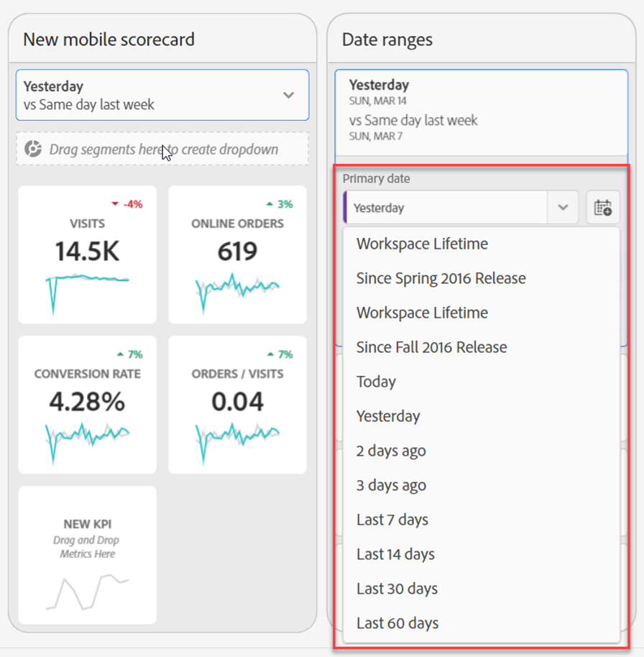Select Today from the date list
644x657 pixels.
tap(481, 382)
